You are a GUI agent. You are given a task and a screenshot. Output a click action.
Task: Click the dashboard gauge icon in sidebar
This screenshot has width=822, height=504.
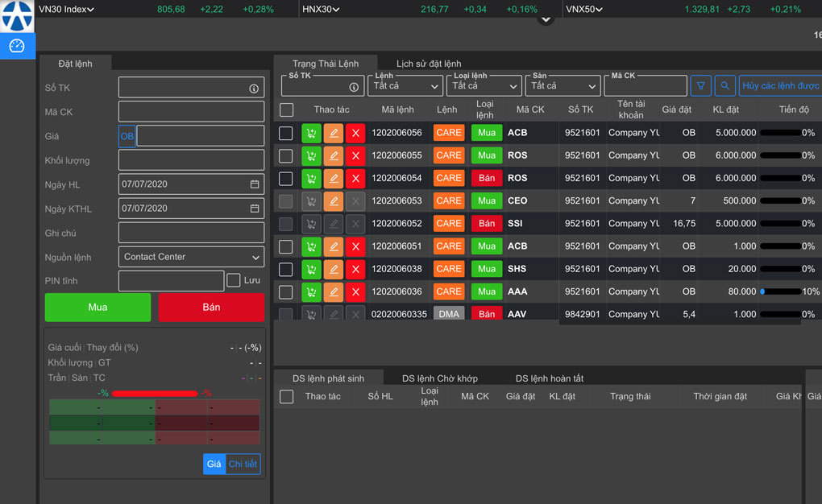click(17, 46)
